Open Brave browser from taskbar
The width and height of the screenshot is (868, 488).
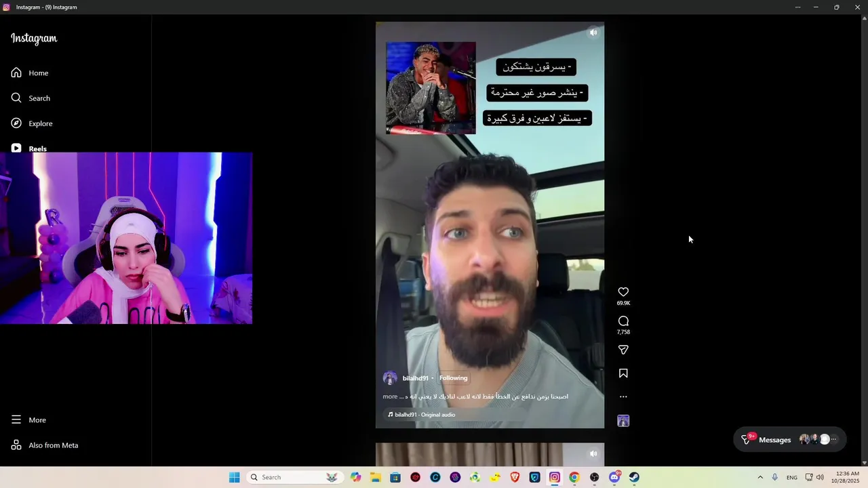[515, 477]
